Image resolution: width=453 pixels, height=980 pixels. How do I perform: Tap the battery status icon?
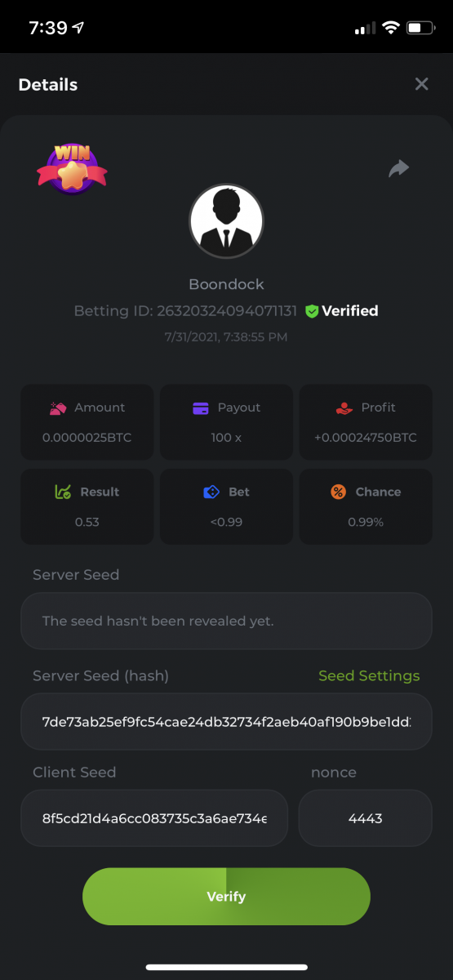click(421, 29)
